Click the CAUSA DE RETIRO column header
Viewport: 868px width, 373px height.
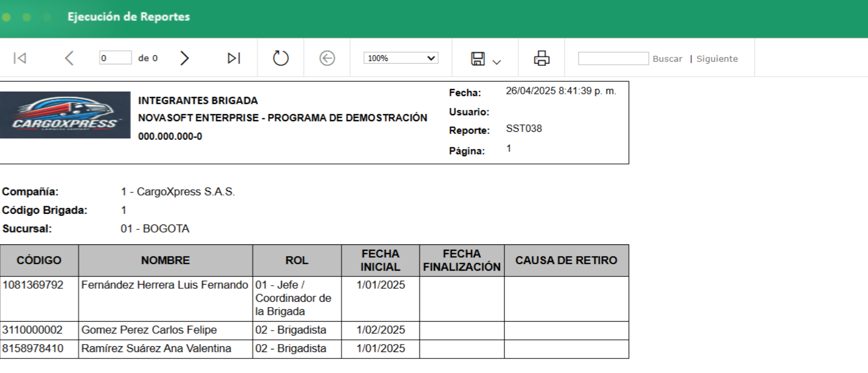click(x=567, y=260)
